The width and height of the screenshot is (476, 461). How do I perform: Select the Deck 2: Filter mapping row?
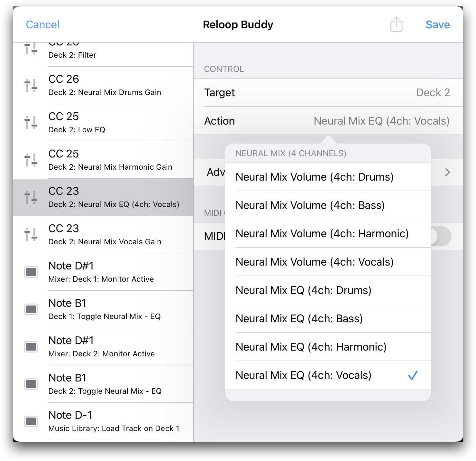click(103, 55)
